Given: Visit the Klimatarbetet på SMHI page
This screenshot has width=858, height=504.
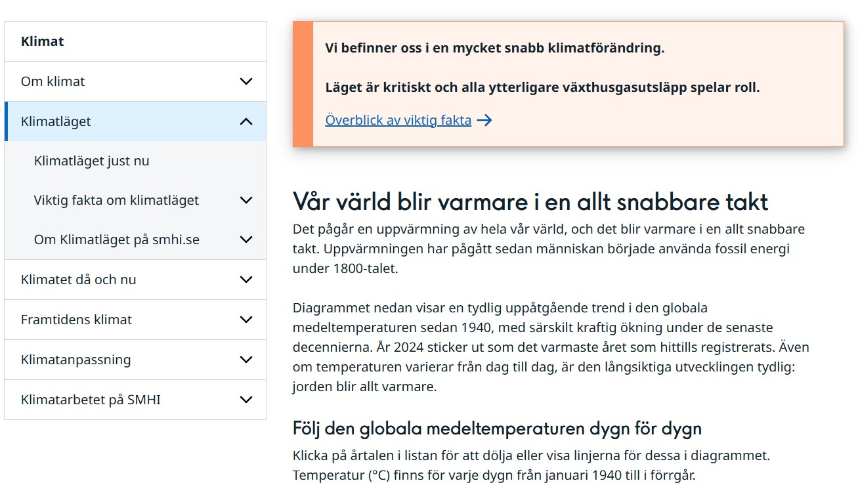Looking at the screenshot, I should [x=91, y=400].
